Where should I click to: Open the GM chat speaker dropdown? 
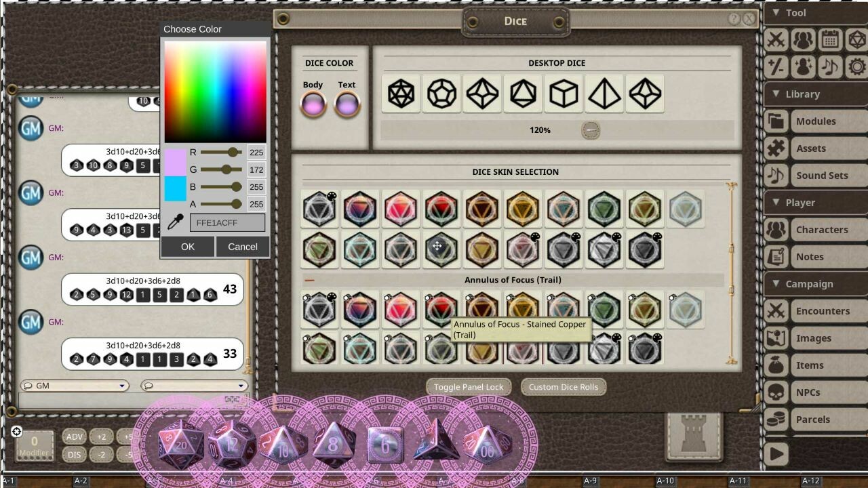coord(75,385)
